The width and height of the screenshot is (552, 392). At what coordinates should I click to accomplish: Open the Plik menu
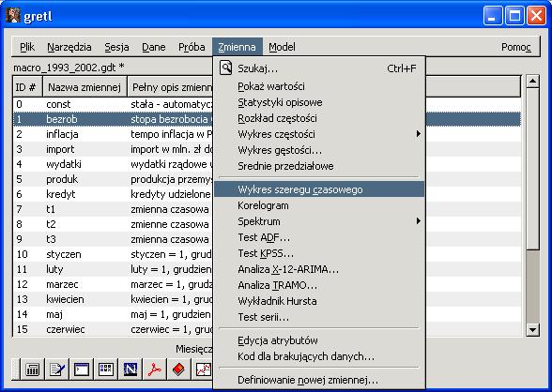click(x=27, y=47)
